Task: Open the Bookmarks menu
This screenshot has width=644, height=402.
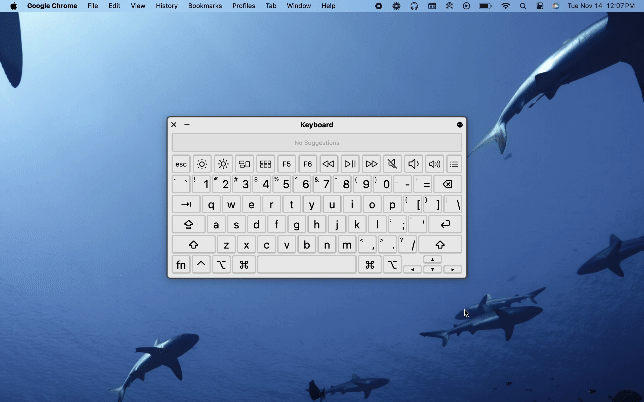Action: 205,6
